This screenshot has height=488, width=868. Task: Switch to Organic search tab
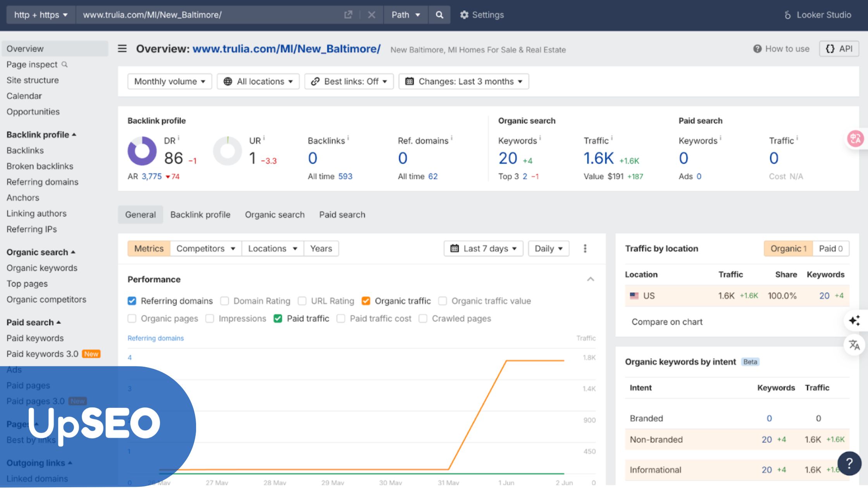[275, 215]
